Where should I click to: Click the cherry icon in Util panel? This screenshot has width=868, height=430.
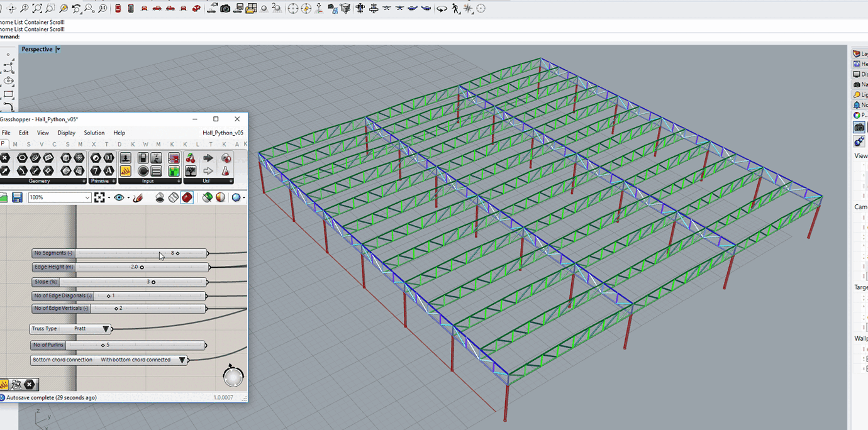click(x=190, y=158)
